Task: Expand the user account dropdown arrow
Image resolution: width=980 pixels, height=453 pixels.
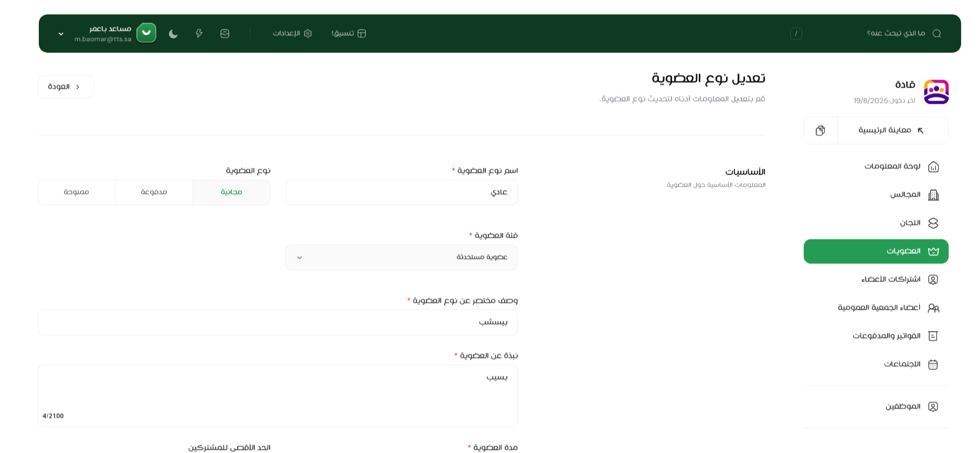Action: pos(61,34)
